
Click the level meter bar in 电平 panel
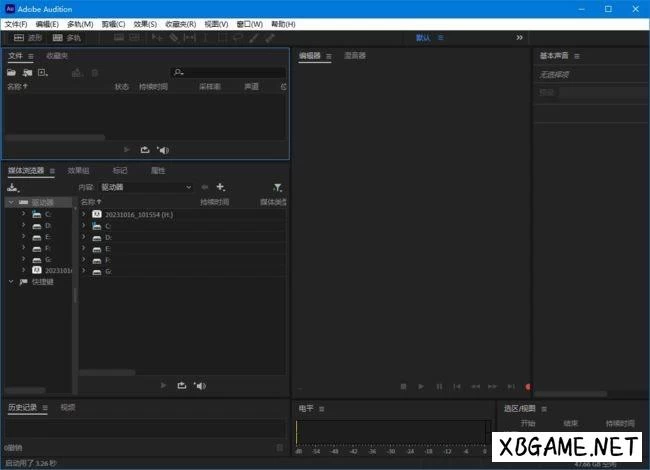tap(392, 432)
